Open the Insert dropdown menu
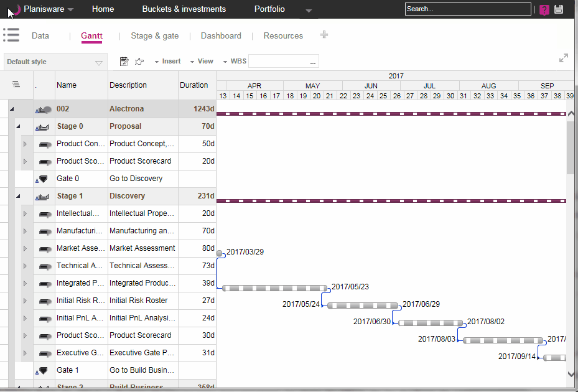The height and width of the screenshot is (392, 578). (x=168, y=61)
